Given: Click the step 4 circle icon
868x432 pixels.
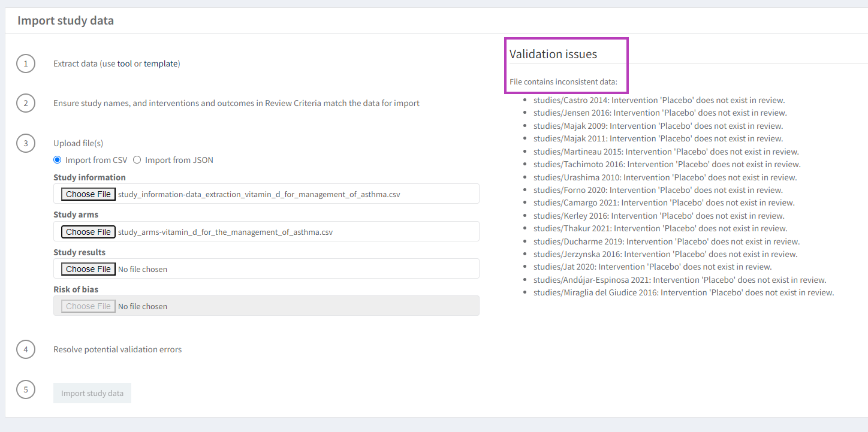Looking at the screenshot, I should pyautogui.click(x=26, y=349).
